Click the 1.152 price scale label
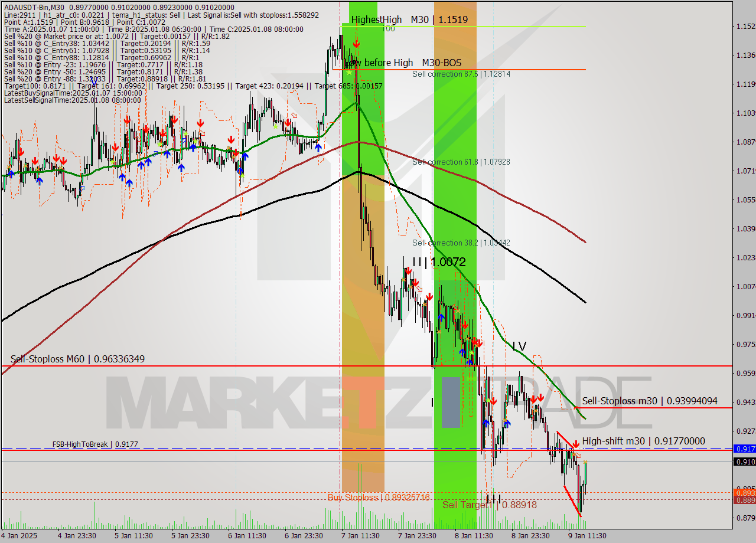 coord(745,26)
